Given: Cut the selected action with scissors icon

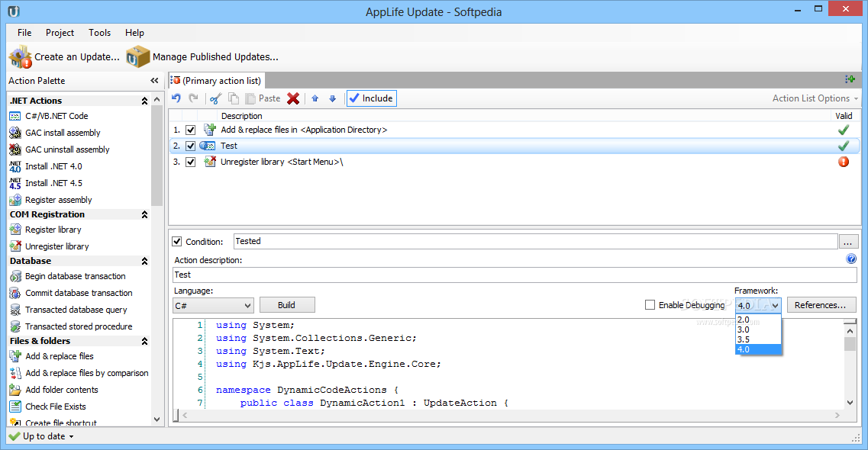Looking at the screenshot, I should (x=216, y=98).
